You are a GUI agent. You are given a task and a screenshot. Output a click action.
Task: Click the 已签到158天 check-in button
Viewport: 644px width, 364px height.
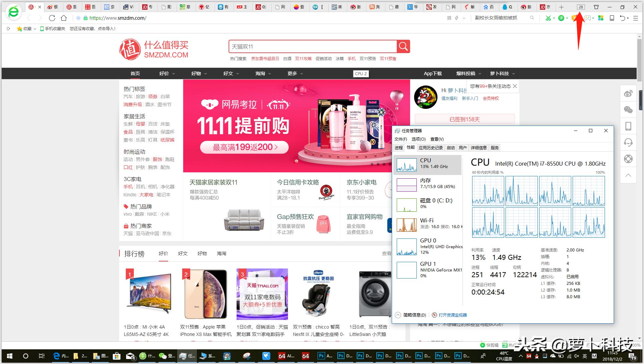pos(464,119)
